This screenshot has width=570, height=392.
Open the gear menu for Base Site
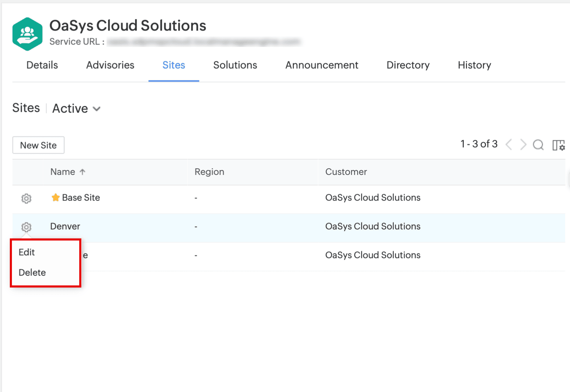pos(26,198)
